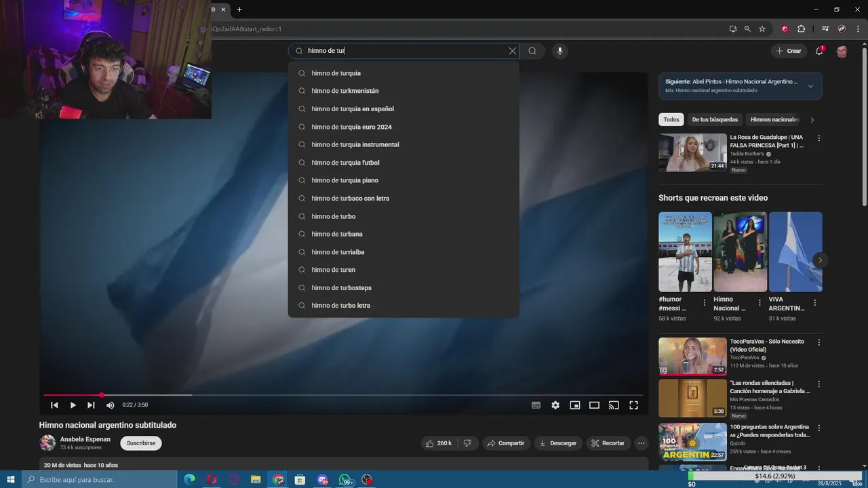The width and height of the screenshot is (868, 488).
Task: Select suggestion "himno de turquia piano"
Action: click(x=403, y=180)
